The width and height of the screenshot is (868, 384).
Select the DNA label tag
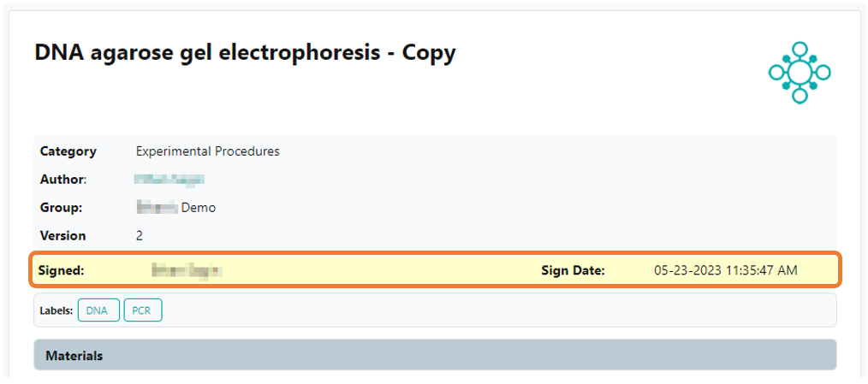tap(98, 310)
